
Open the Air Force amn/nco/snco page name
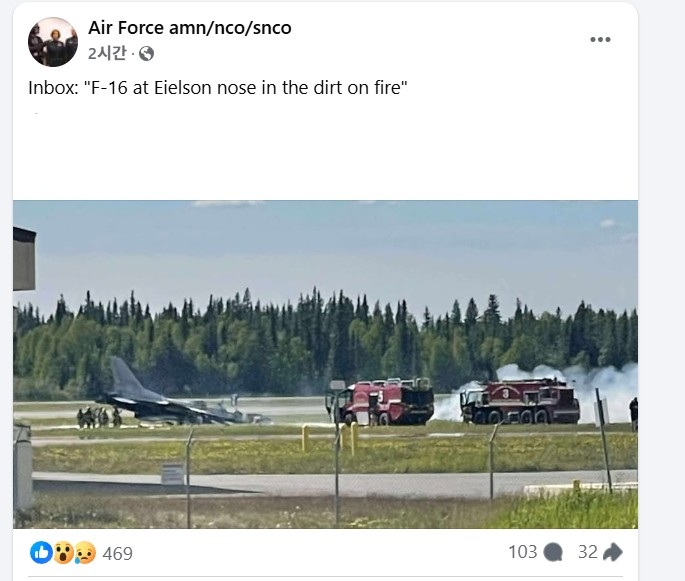190,28
